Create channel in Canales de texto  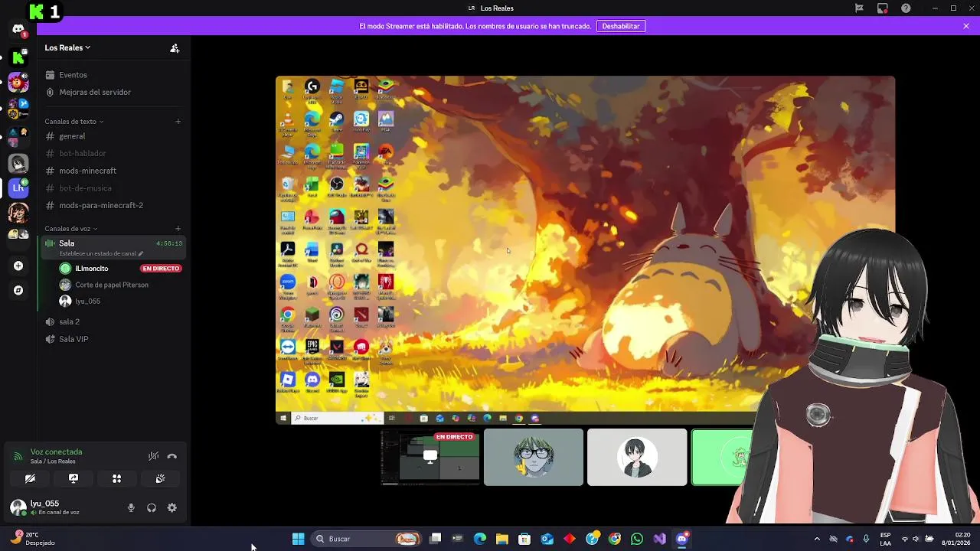(x=178, y=121)
